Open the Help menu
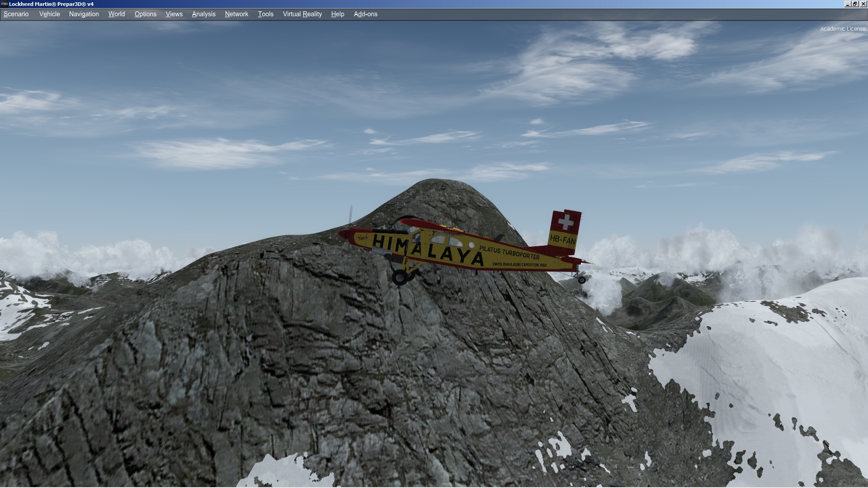Viewport: 868px width, 488px height. pos(337,14)
